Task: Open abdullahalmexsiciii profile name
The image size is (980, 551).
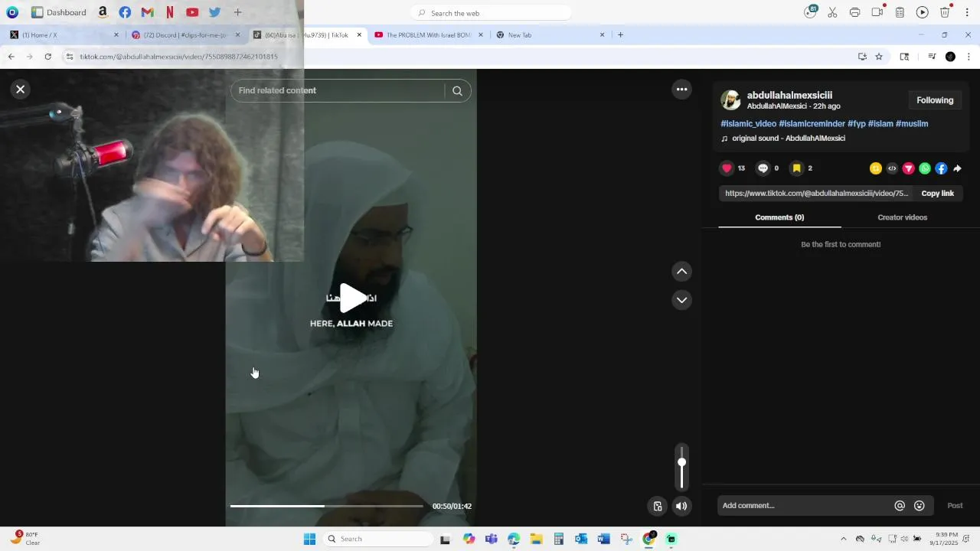Action: 789,95
